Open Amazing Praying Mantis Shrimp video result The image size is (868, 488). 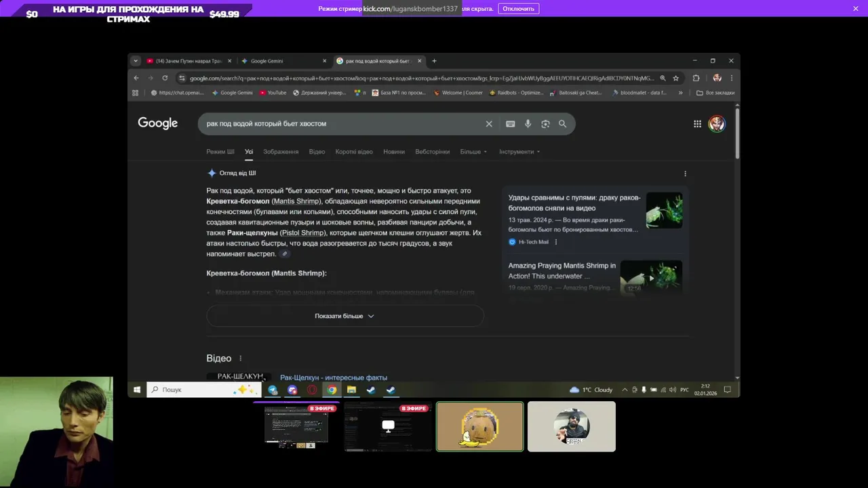click(x=562, y=271)
